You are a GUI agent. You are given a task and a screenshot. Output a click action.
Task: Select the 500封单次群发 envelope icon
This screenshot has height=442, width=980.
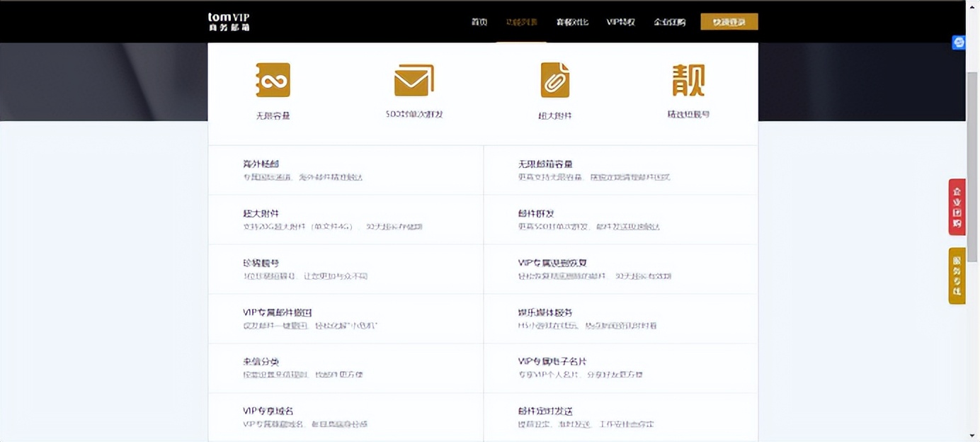(414, 79)
